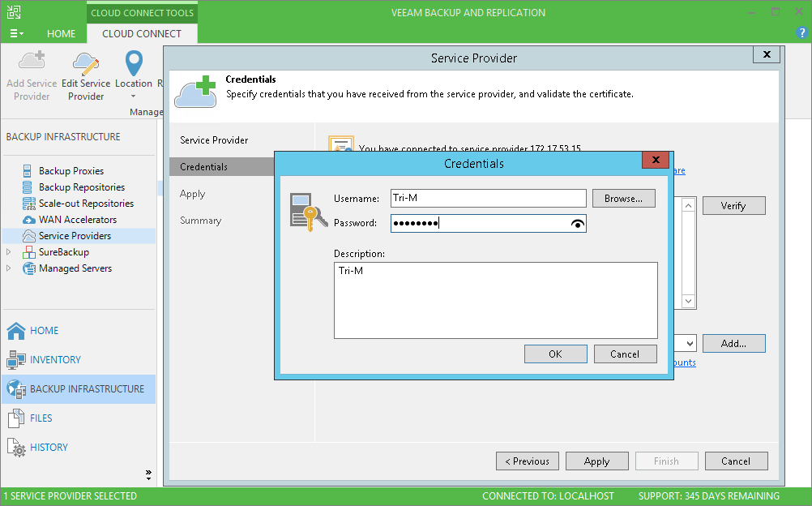Click the Service Provider wizard Cancel button
The image size is (812, 506).
(x=736, y=461)
